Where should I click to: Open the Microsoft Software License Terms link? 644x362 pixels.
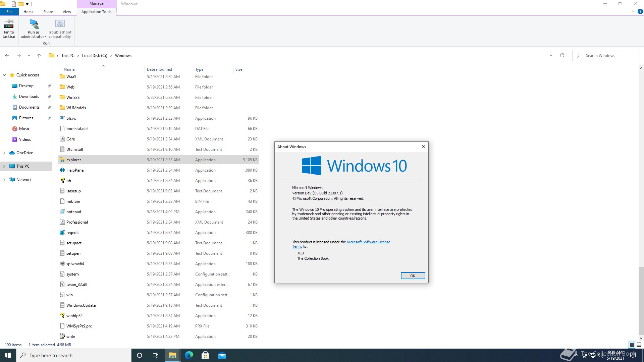(368, 242)
